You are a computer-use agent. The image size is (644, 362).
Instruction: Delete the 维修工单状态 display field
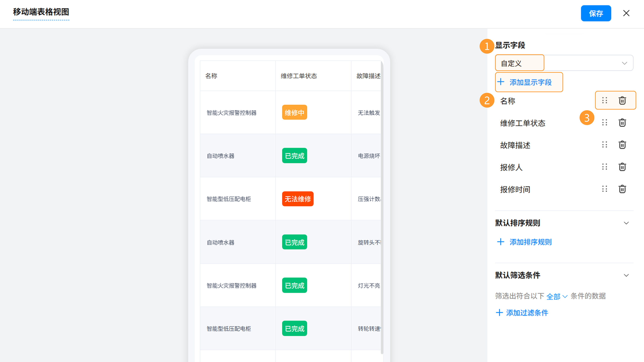tap(622, 123)
